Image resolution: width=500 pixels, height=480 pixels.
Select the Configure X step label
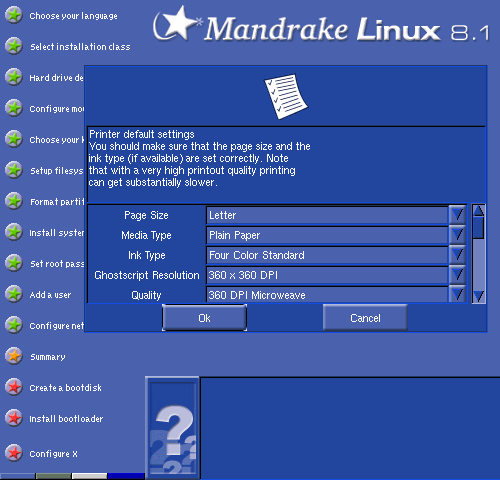point(53,454)
